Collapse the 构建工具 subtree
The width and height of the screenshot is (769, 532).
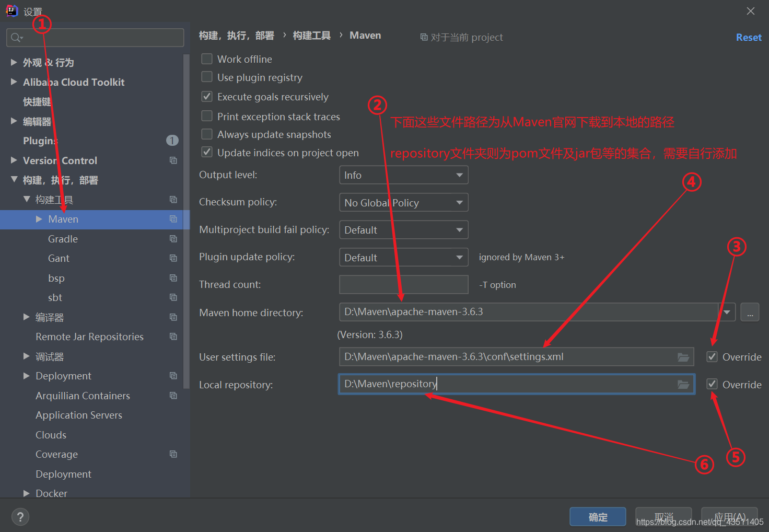(x=27, y=199)
